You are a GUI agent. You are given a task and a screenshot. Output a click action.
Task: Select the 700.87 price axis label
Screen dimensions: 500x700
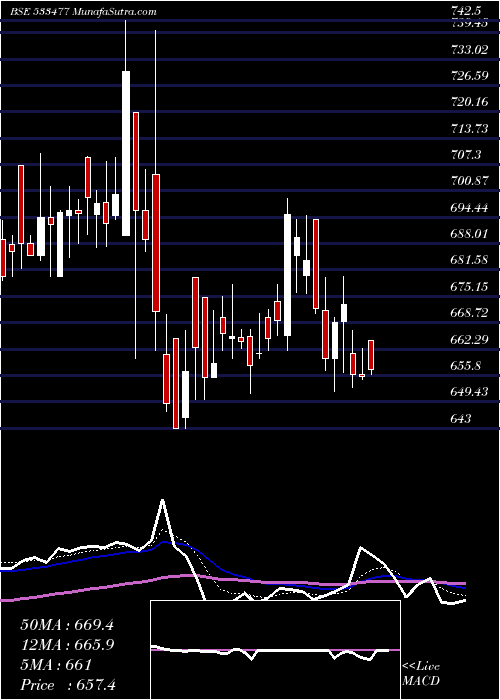point(469,181)
